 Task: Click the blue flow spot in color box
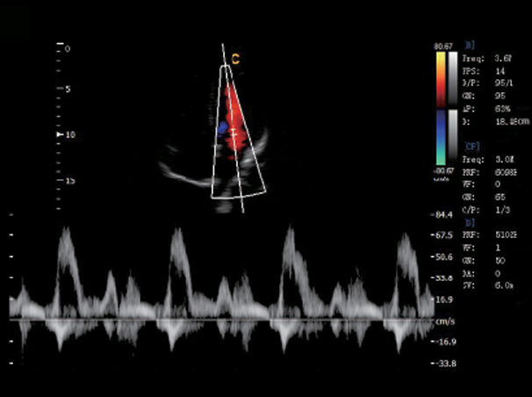pos(223,128)
